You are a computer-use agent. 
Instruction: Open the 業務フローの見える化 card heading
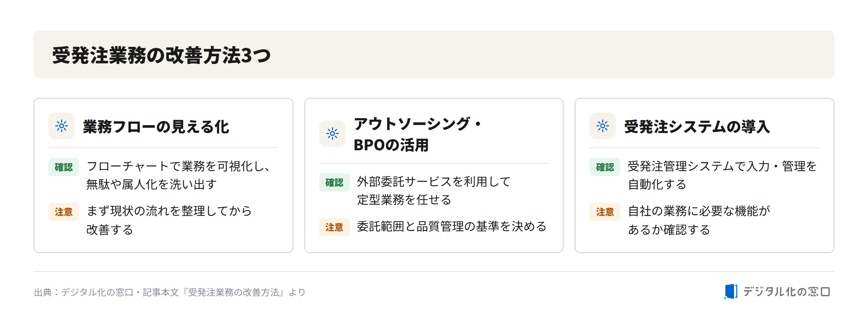[x=156, y=127]
